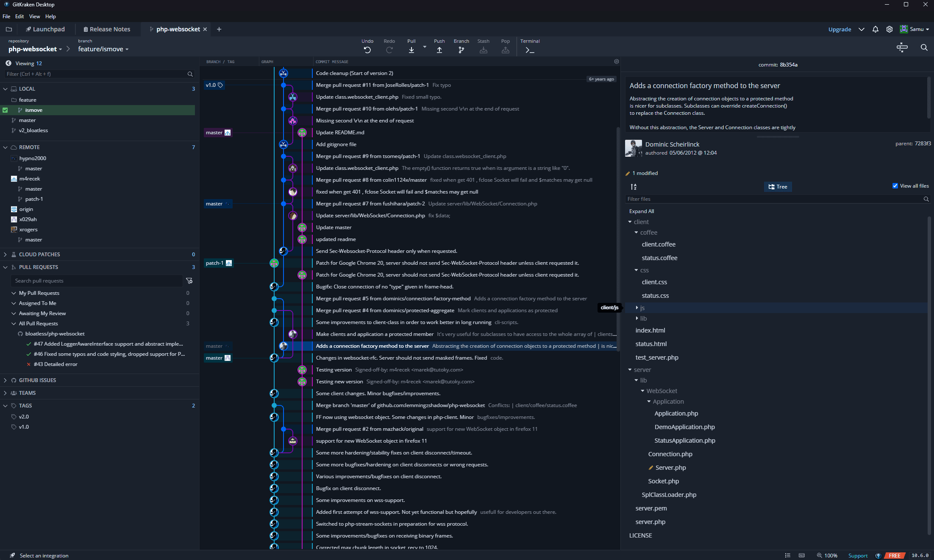Click the keyboard shortcuts icon in status bar
Image resolution: width=934 pixels, height=560 pixels.
pos(801,555)
